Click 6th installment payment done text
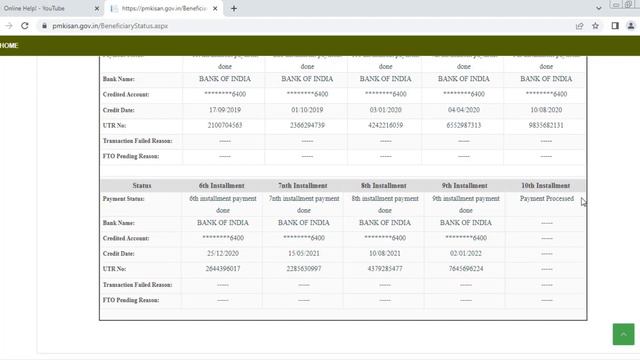 (223, 204)
